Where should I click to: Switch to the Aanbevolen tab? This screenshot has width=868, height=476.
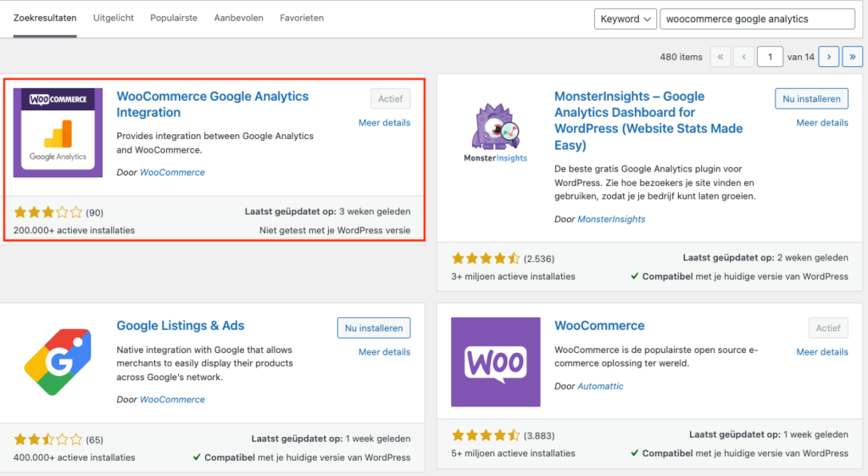238,19
